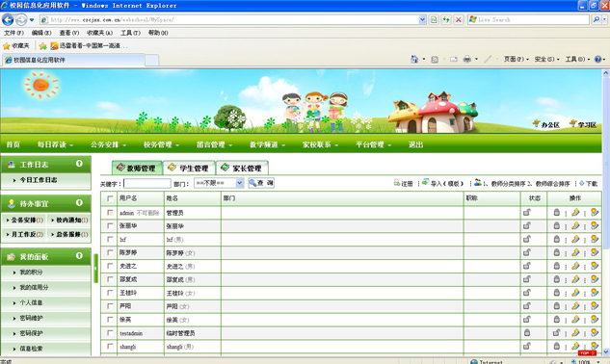The image size is (610, 364).
Task: Click the green sidebar collapse handle
Action: (95, 269)
